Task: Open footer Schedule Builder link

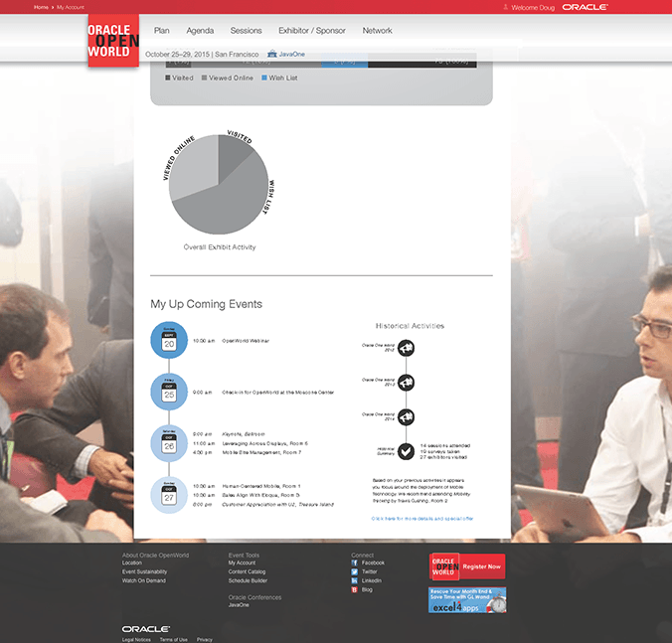Action: tap(248, 580)
